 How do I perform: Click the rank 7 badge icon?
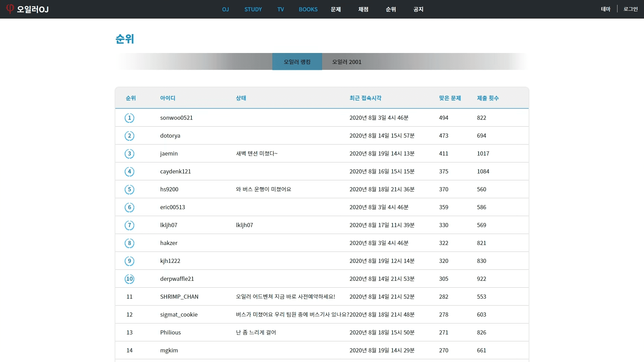pyautogui.click(x=129, y=225)
